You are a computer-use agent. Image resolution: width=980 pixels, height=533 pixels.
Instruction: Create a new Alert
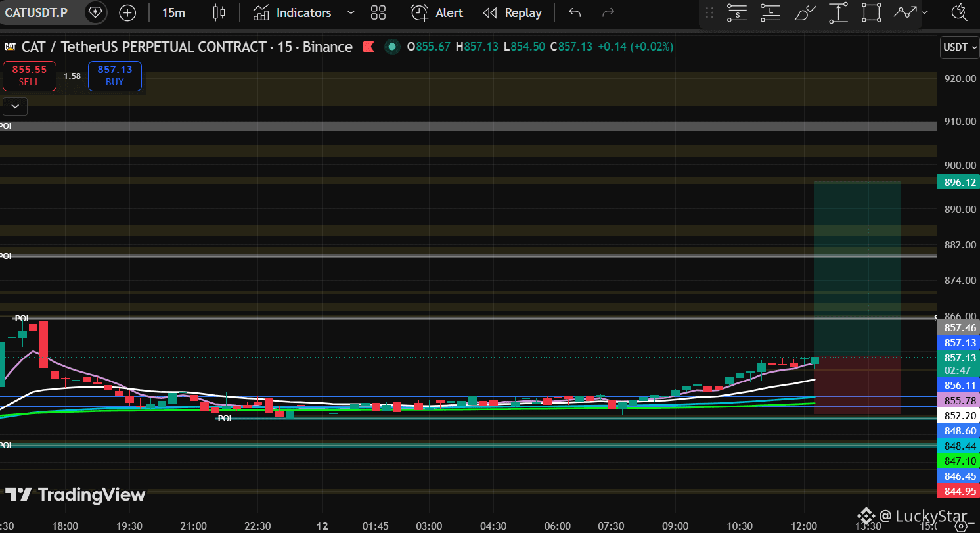437,12
